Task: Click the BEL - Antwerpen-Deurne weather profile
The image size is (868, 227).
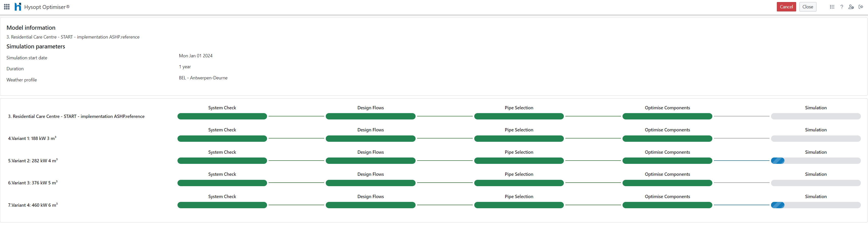Action: [x=203, y=78]
